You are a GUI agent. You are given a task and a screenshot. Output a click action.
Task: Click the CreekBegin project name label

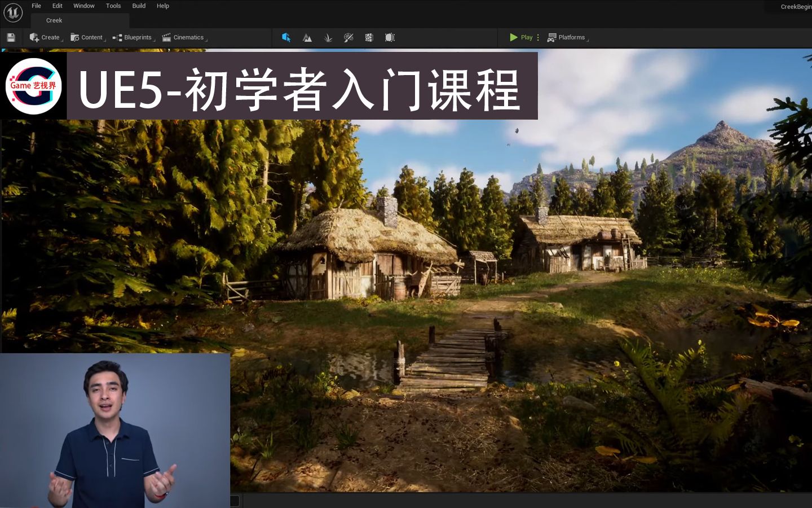[x=796, y=7]
